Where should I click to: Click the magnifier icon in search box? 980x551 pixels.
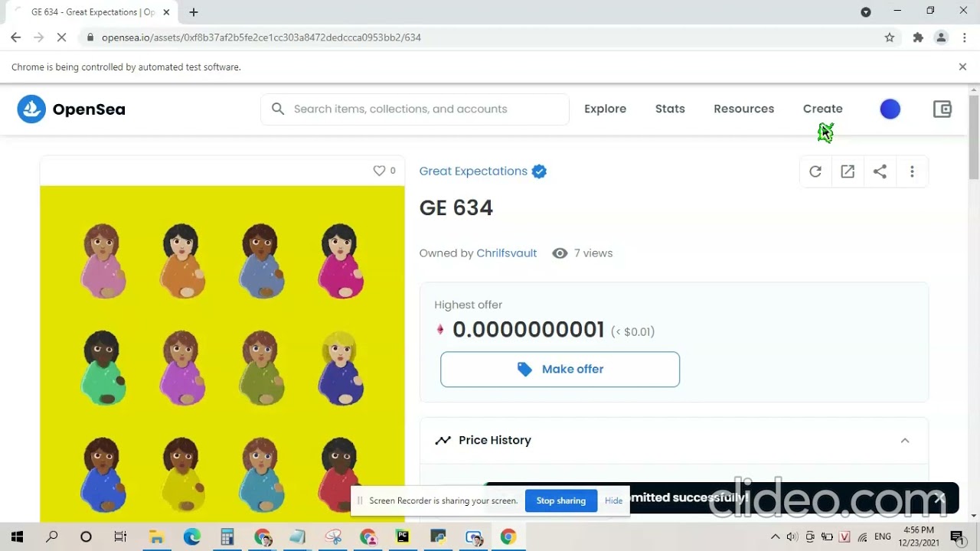pyautogui.click(x=278, y=109)
